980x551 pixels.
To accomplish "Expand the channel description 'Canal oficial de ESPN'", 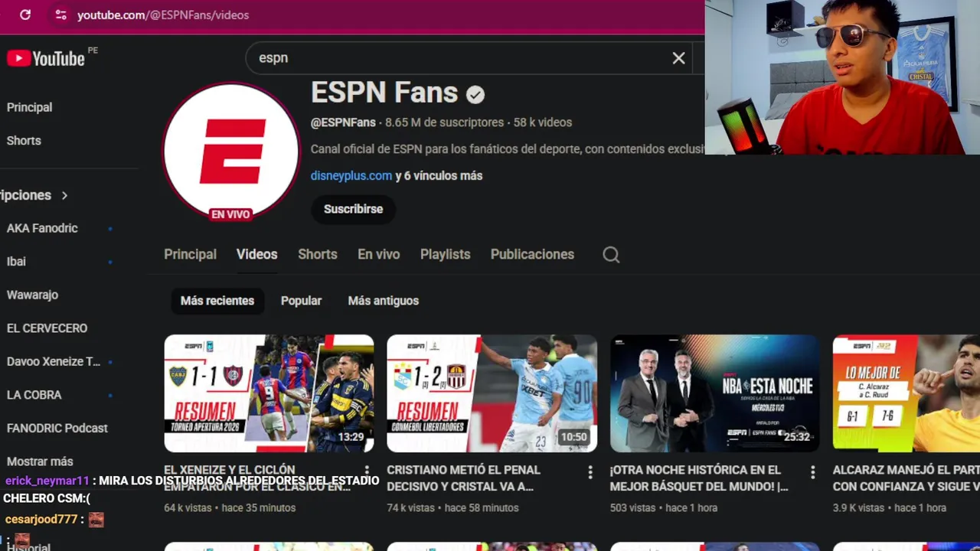I will [507, 149].
